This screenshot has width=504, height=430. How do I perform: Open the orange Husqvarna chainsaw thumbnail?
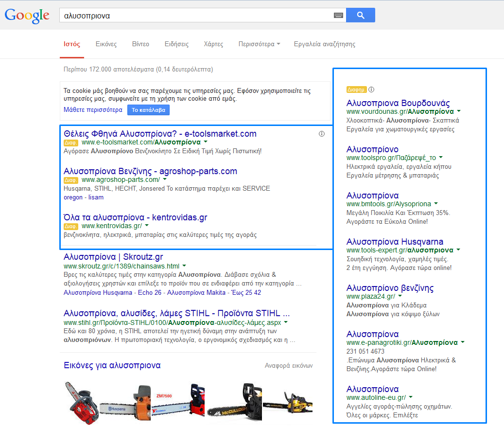(x=125, y=403)
